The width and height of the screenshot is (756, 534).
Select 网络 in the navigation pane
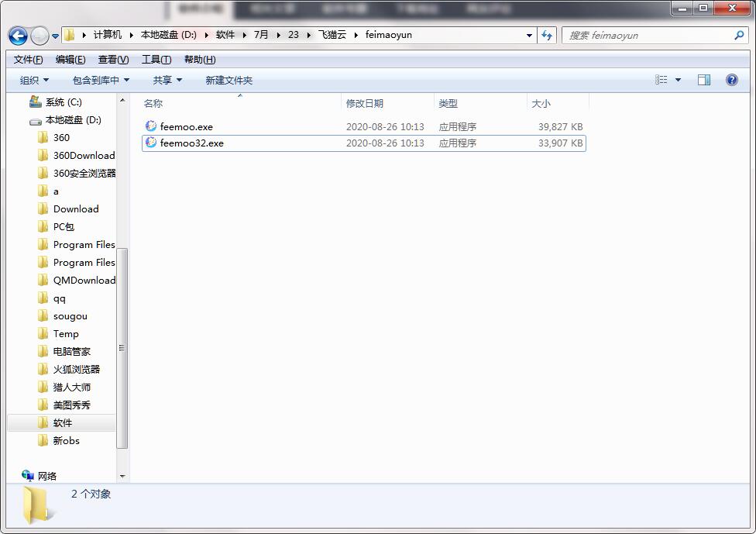(46, 476)
